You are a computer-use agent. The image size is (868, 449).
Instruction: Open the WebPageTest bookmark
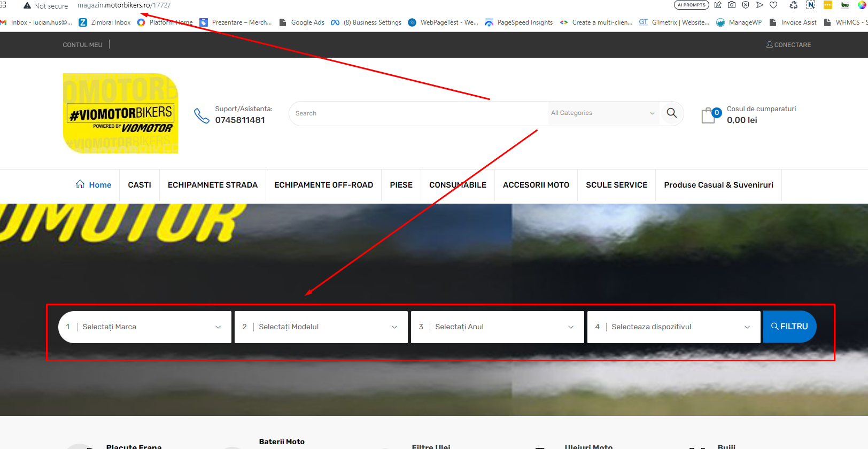coord(443,22)
